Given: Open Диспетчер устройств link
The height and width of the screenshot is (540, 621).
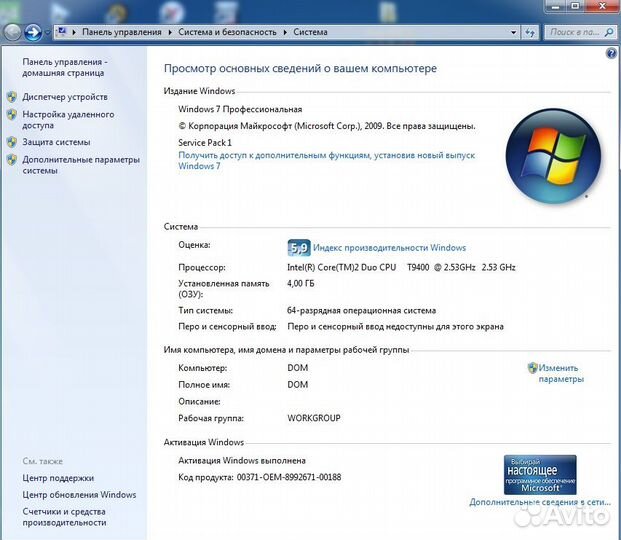Looking at the screenshot, I should point(65,97).
